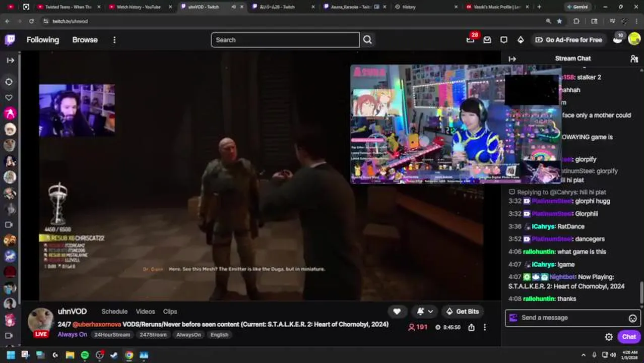This screenshot has height=363, width=644.
Task: Click the search magnifier button
Action: pyautogui.click(x=367, y=40)
